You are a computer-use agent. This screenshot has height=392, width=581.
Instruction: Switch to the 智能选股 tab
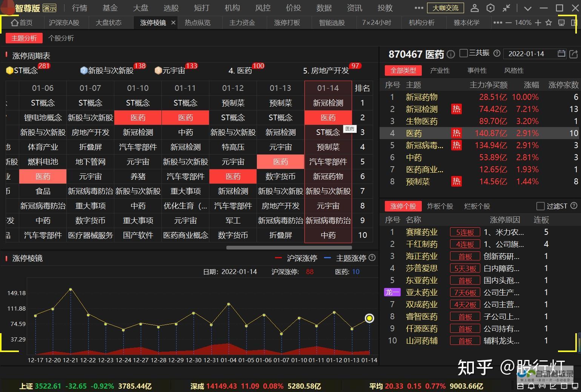(x=332, y=23)
